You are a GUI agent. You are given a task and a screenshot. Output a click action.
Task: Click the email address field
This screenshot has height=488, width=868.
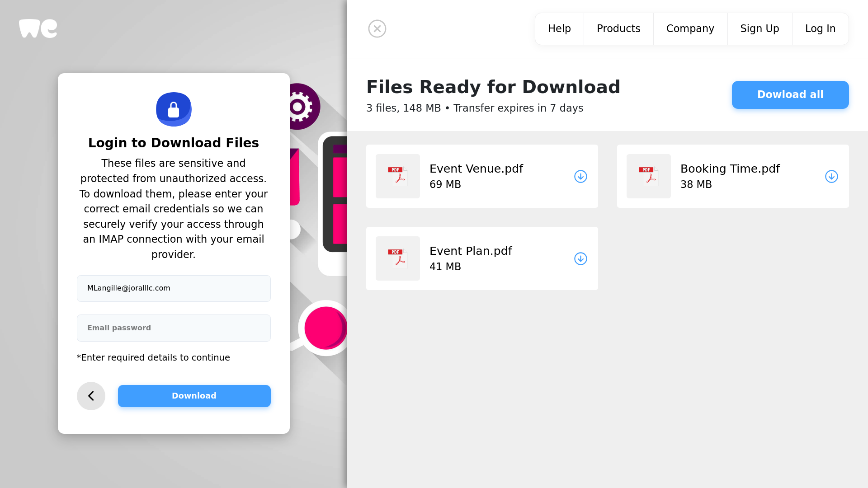pos(174,288)
